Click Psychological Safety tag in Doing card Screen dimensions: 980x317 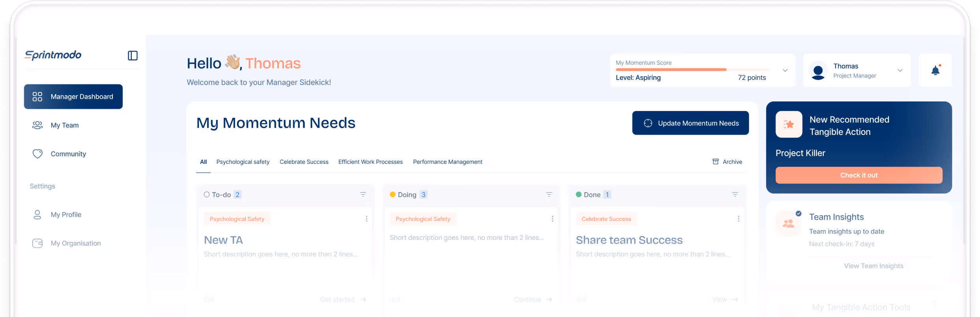coord(423,219)
